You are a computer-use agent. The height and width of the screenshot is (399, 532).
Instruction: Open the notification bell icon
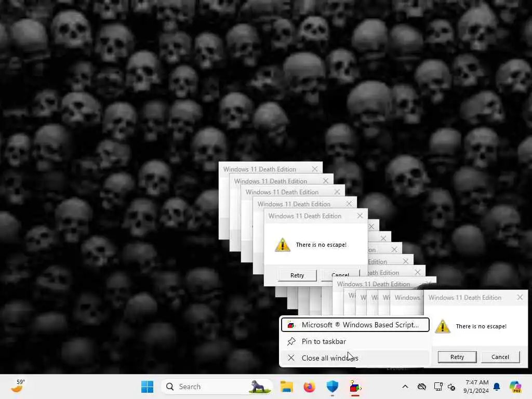click(x=497, y=387)
